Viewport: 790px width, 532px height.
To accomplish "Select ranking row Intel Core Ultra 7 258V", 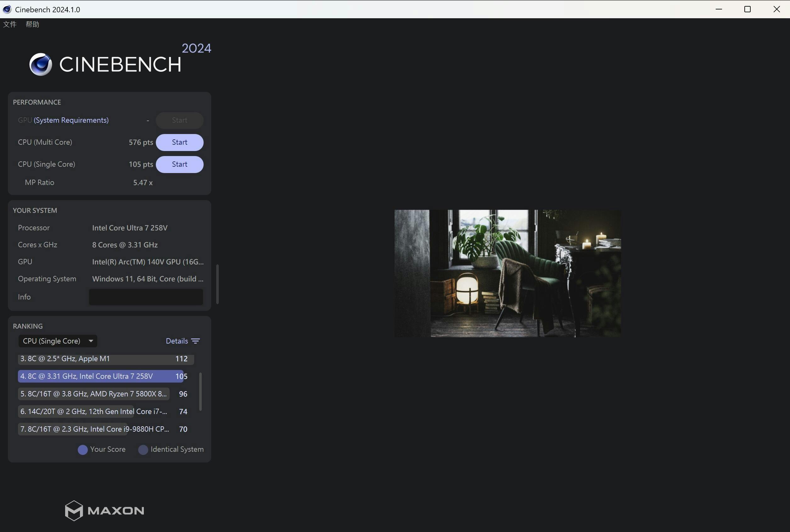I will (x=103, y=376).
